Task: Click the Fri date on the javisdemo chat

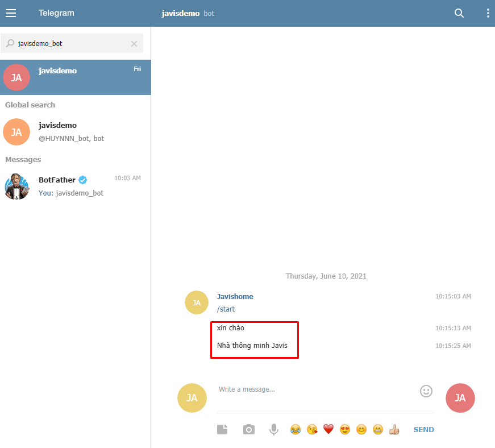Action: [x=138, y=69]
